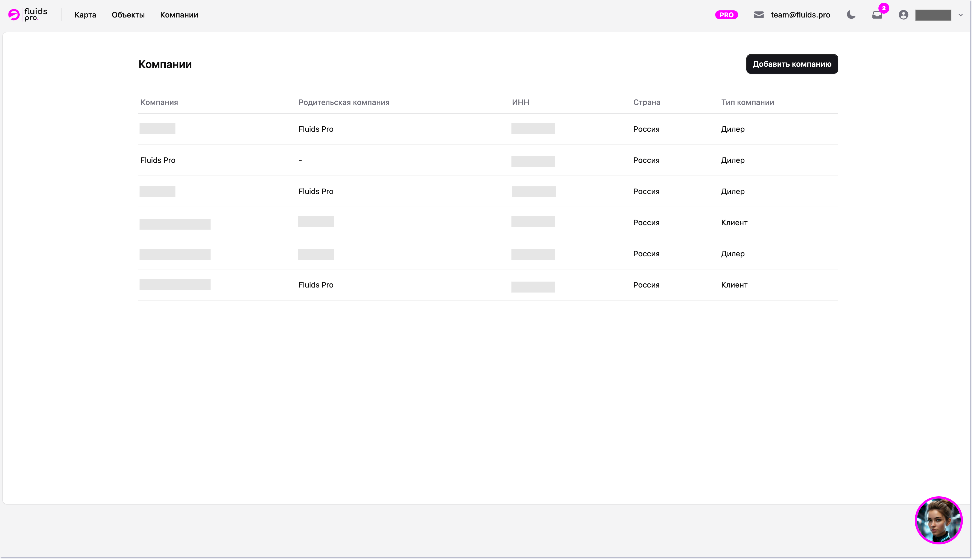973x560 pixels.
Task: Click the Добавить компанию button
Action: 791,64
